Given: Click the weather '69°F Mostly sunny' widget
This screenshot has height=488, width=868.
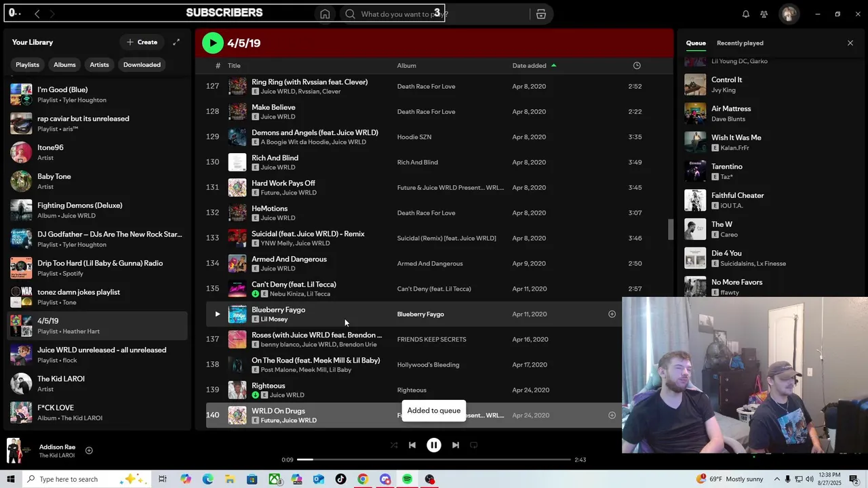Looking at the screenshot, I should pos(731,479).
